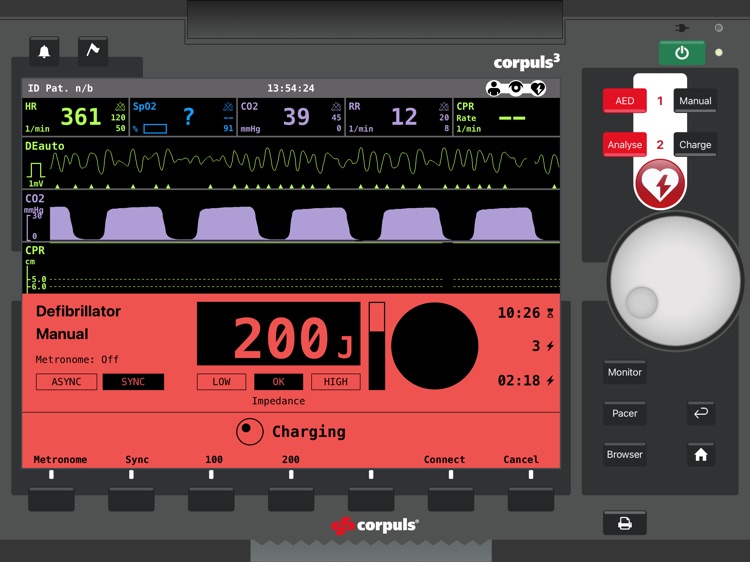Click the Metronome: Off status text
The image size is (750, 562).
[77, 360]
